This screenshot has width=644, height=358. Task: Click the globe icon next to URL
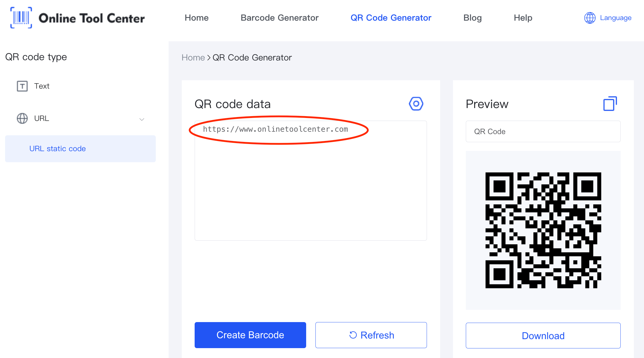(22, 118)
